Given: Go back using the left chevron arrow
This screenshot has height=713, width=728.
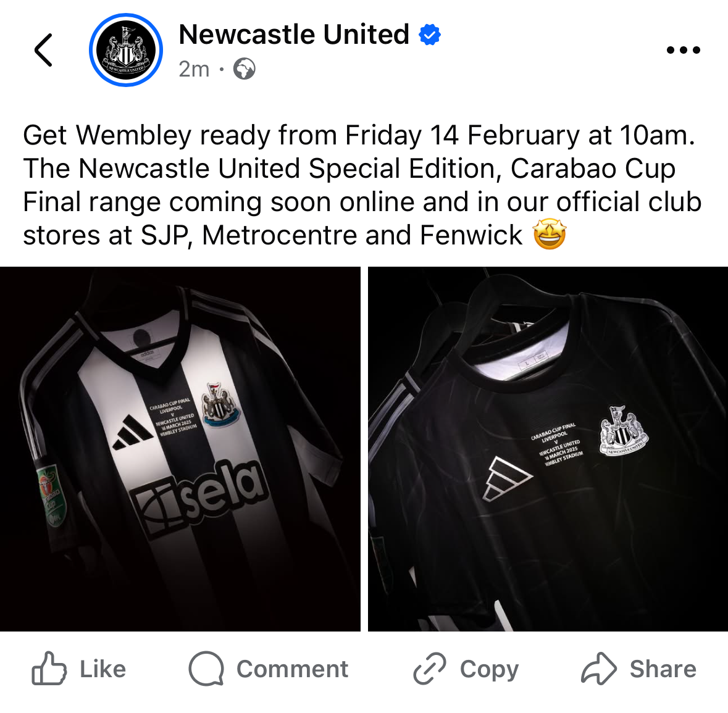Looking at the screenshot, I should pyautogui.click(x=43, y=50).
